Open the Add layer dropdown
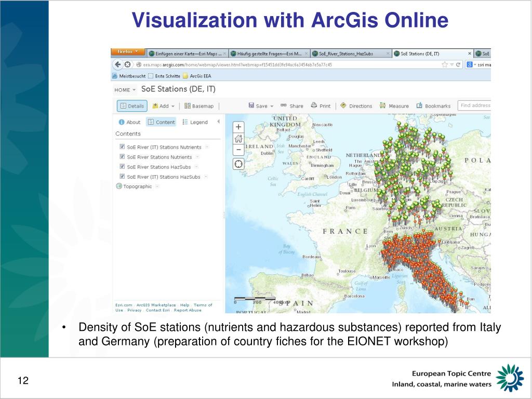The image size is (532, 399). [x=163, y=106]
